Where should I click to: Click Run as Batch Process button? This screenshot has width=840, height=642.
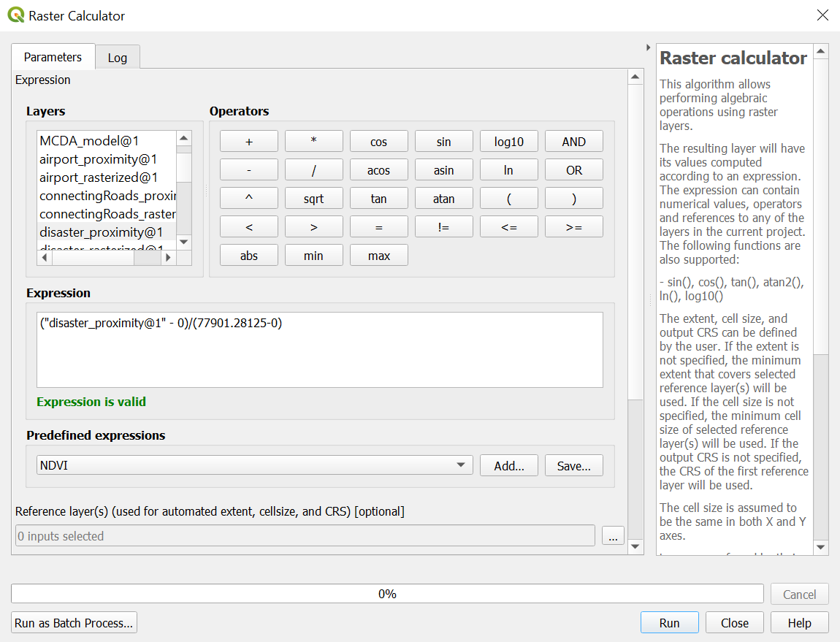coord(74,623)
